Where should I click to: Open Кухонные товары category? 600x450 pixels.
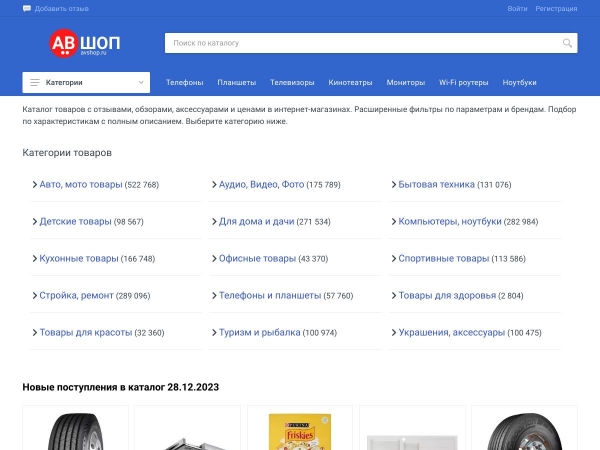79,259
